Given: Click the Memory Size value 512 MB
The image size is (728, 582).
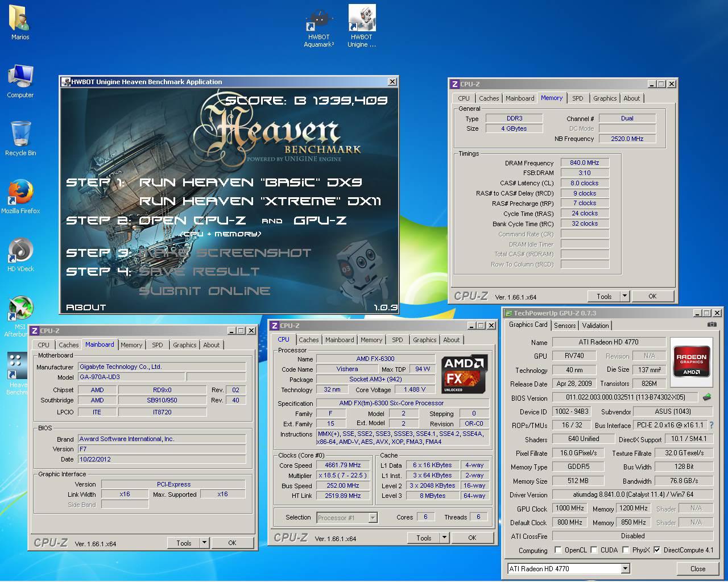Looking at the screenshot, I should click(578, 480).
